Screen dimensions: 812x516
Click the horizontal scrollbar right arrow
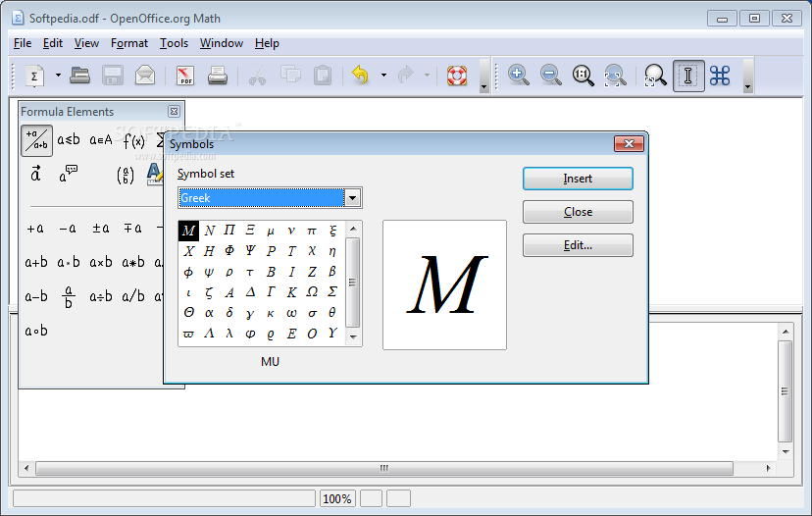769,468
